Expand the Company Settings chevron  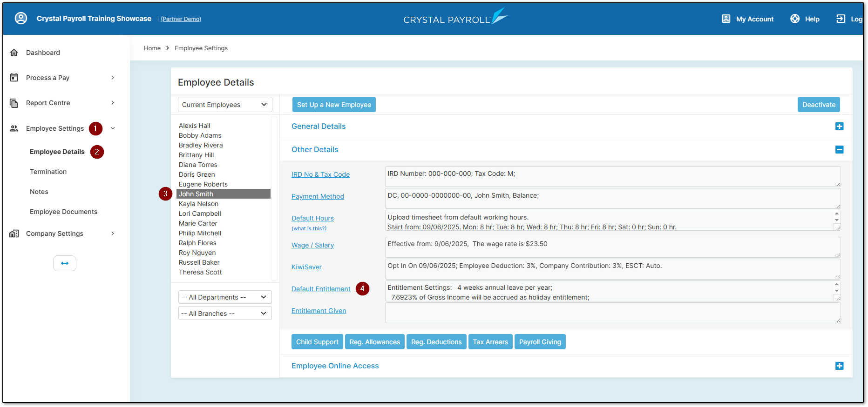point(113,234)
